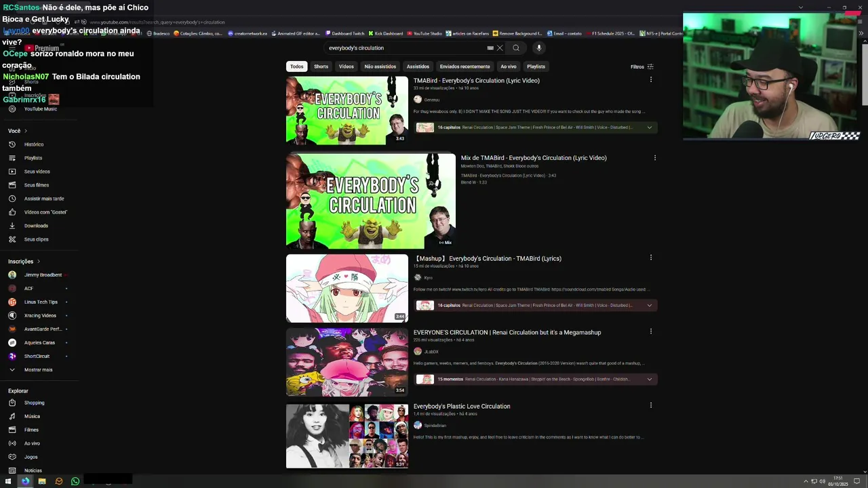868x488 pixels.
Task: Open Seus clipes in the sidebar
Action: [x=36, y=239]
